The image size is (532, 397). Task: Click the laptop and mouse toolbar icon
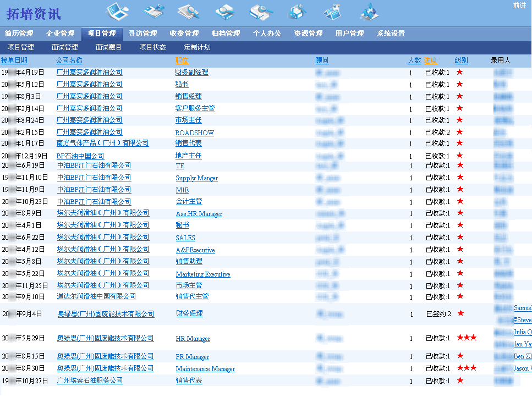(x=117, y=11)
